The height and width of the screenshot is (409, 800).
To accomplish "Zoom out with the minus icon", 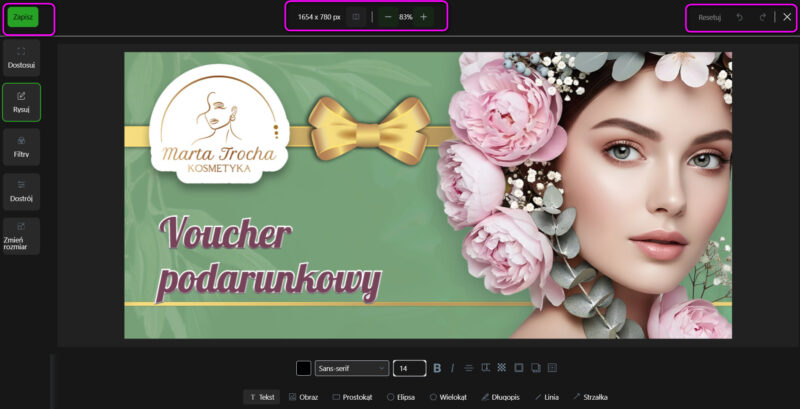I will click(x=388, y=17).
